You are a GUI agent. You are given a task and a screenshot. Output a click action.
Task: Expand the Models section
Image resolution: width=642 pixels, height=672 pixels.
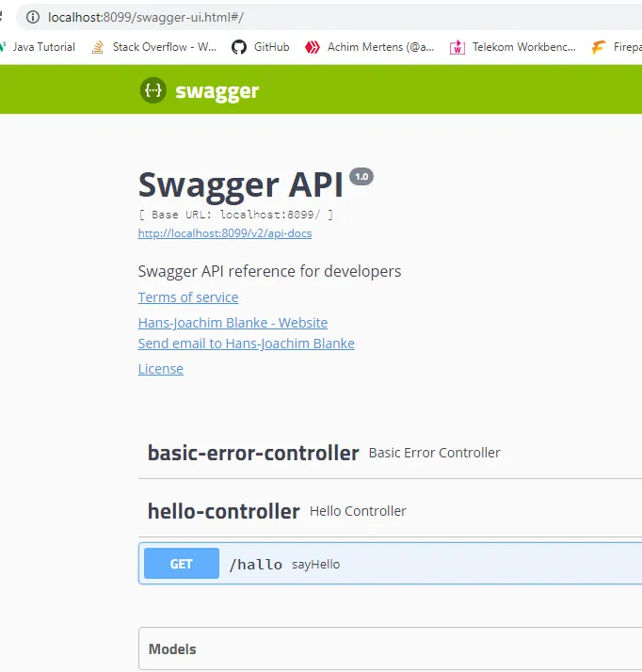[390, 648]
